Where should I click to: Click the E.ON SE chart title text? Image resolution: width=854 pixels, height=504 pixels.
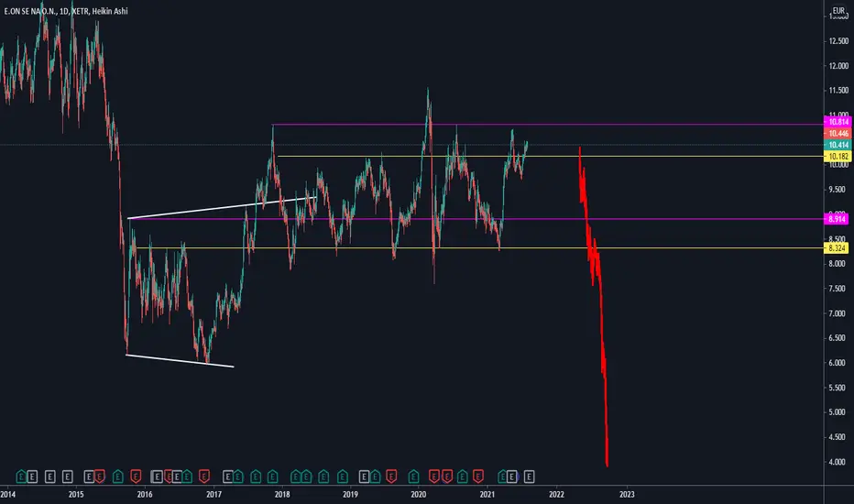click(x=65, y=11)
